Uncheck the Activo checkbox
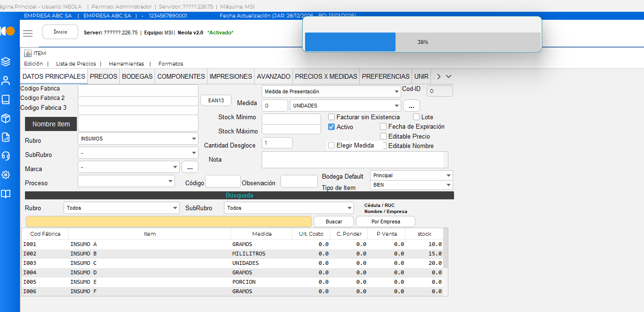The width and height of the screenshot is (644, 312). tap(332, 127)
